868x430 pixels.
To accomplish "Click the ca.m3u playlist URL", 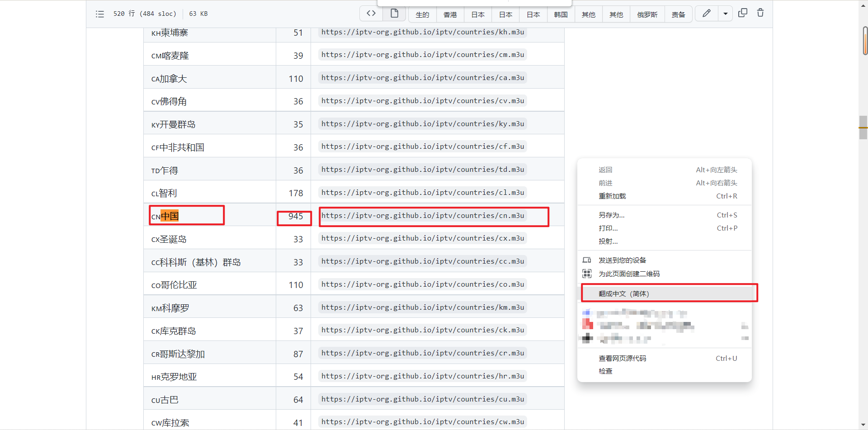I will [x=423, y=78].
